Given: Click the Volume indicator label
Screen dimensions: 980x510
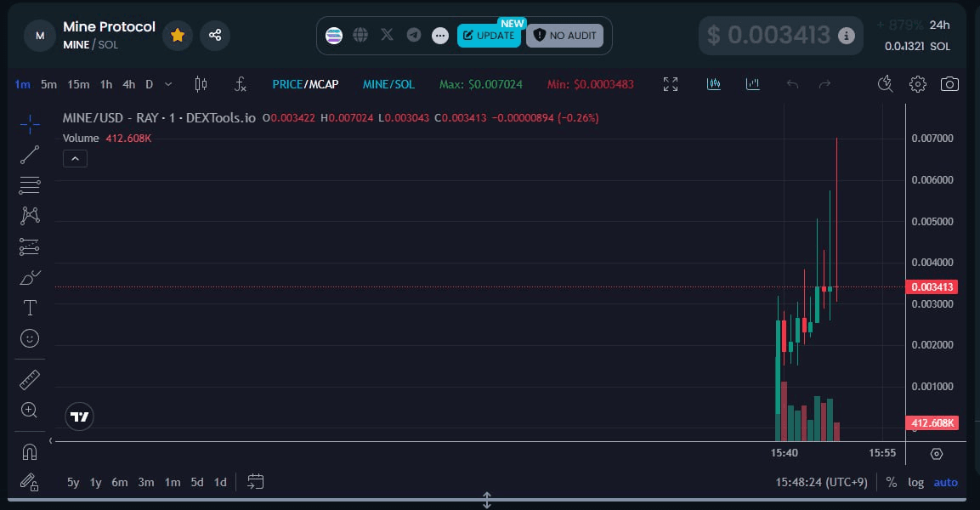Looking at the screenshot, I should (81, 138).
